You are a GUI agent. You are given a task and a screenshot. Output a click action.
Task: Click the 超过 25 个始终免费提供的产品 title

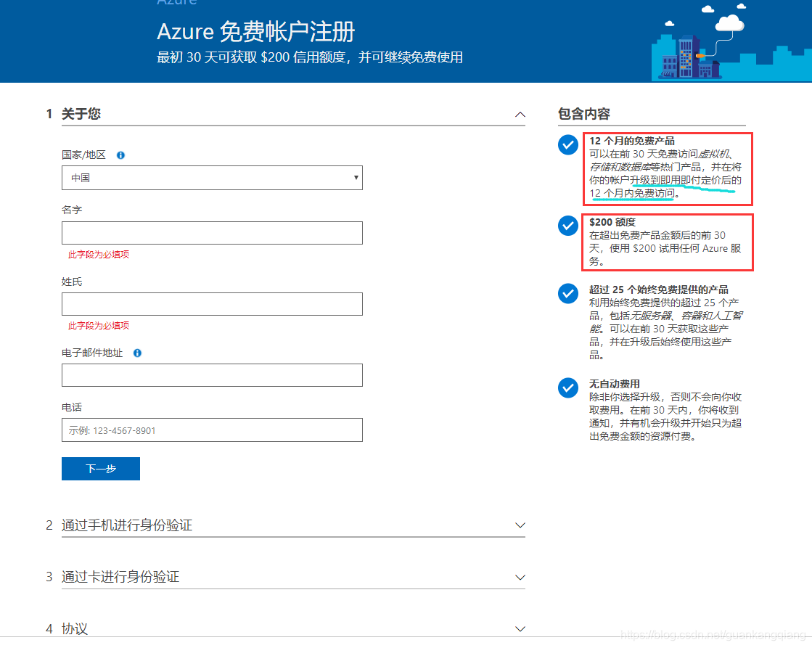click(x=659, y=290)
